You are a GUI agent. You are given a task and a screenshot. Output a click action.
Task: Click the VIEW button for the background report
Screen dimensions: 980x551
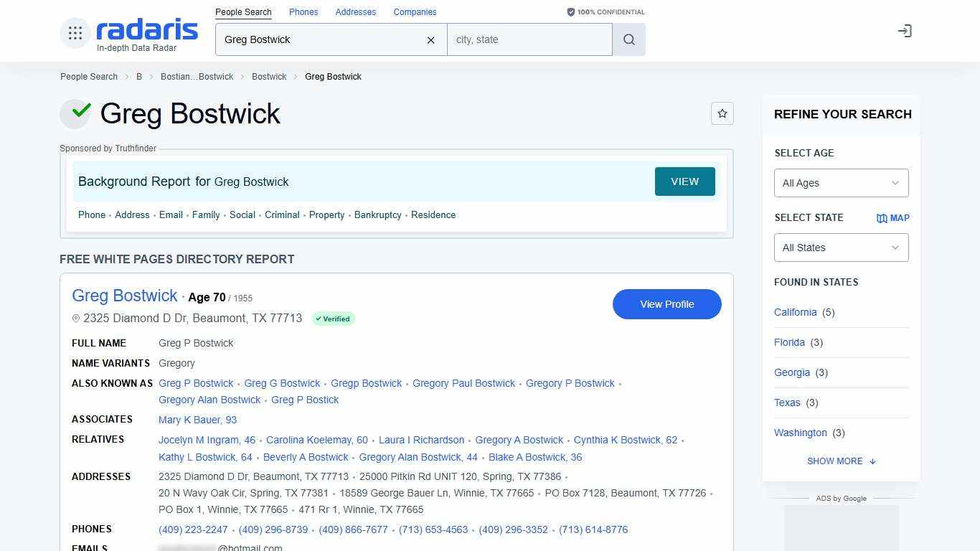(684, 182)
